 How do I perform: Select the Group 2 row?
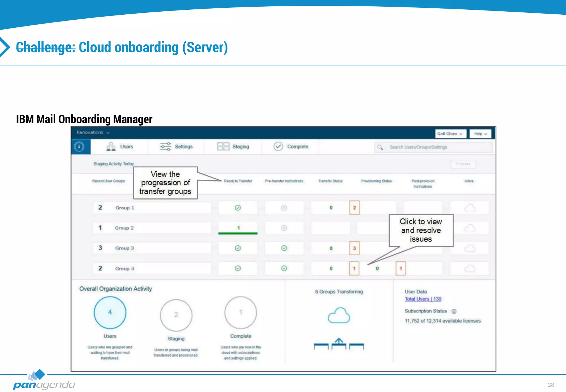152,228
